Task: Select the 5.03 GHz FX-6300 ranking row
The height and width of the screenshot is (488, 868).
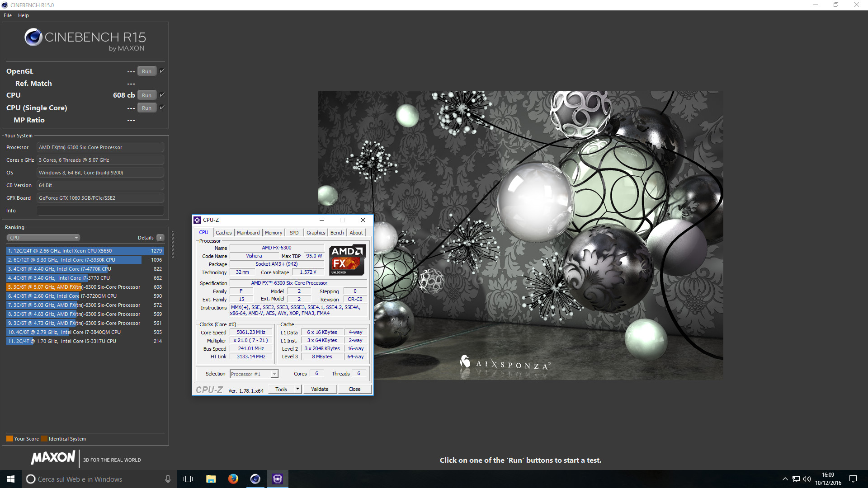Action: tap(85, 305)
